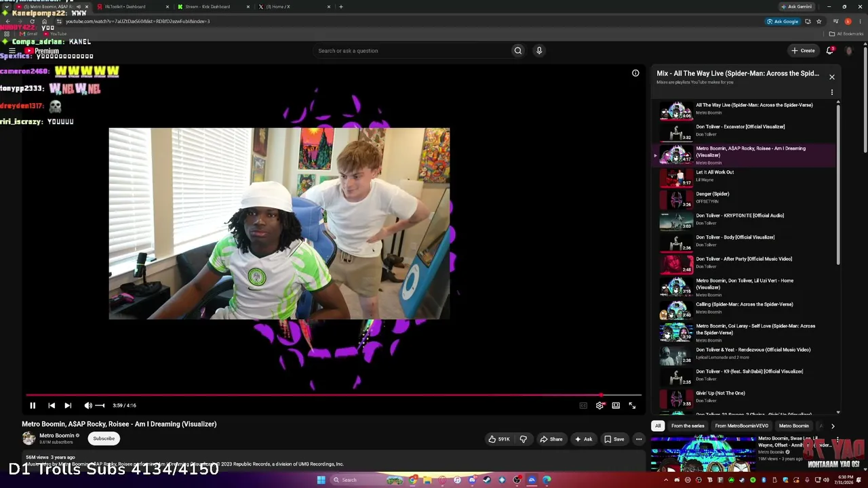The image size is (868, 488).
Task: Like the video with 591K likes
Action: coord(499,439)
